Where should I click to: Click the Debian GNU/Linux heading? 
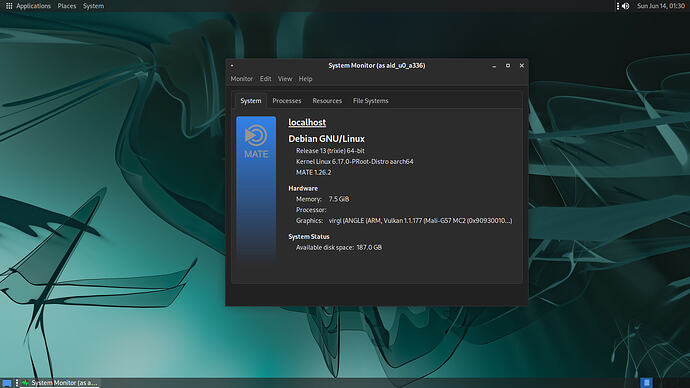point(326,139)
